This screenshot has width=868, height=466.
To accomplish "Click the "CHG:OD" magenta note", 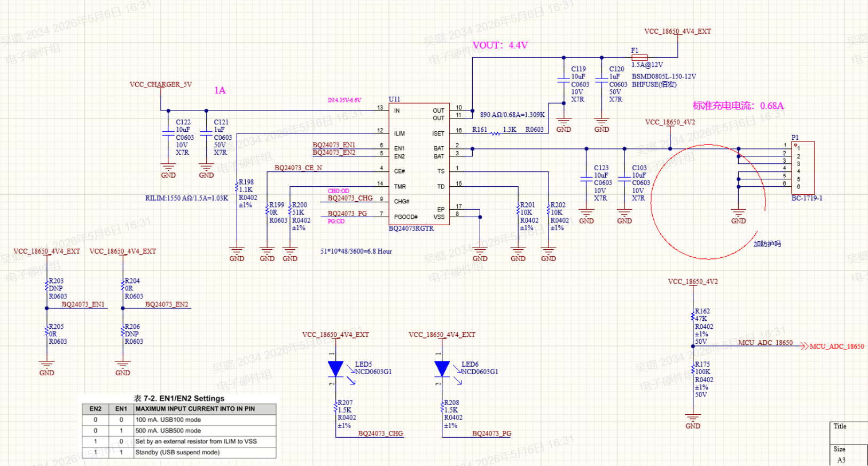I will point(339,191).
